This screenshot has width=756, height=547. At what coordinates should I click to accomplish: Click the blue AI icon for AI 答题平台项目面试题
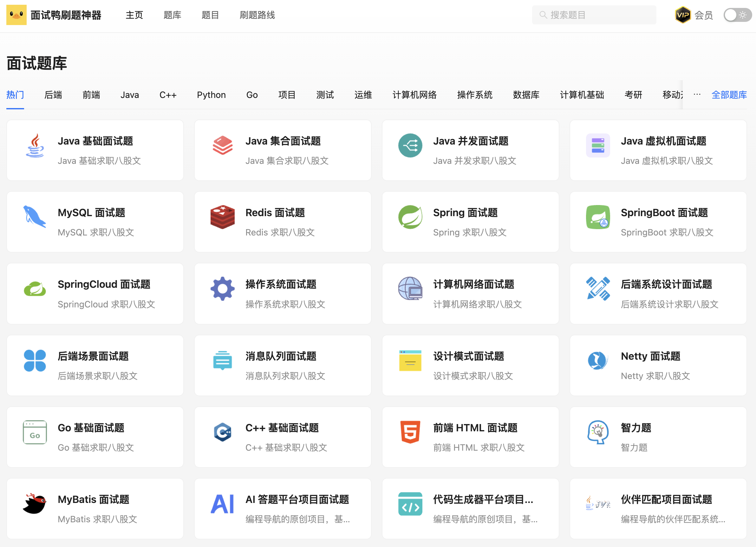coord(223,504)
